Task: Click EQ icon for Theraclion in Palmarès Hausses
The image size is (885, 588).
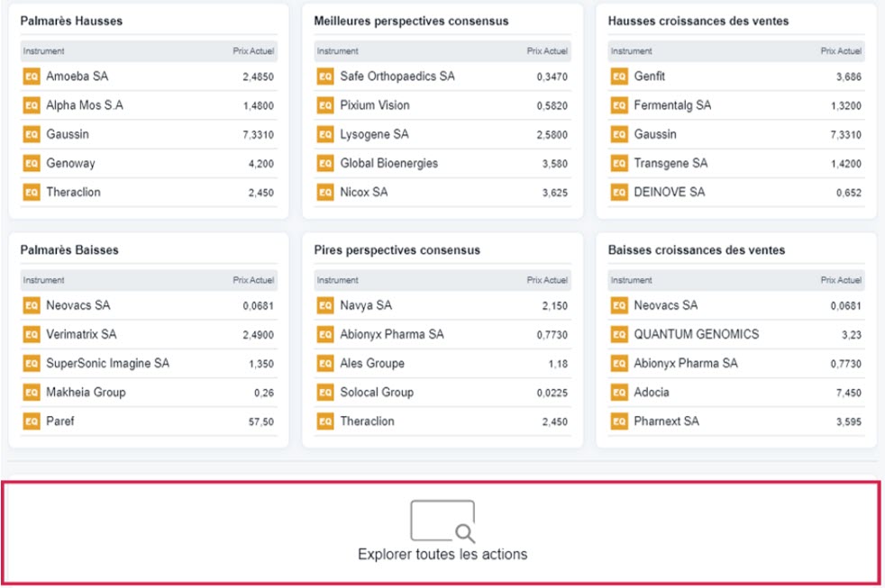Action: coord(32,192)
